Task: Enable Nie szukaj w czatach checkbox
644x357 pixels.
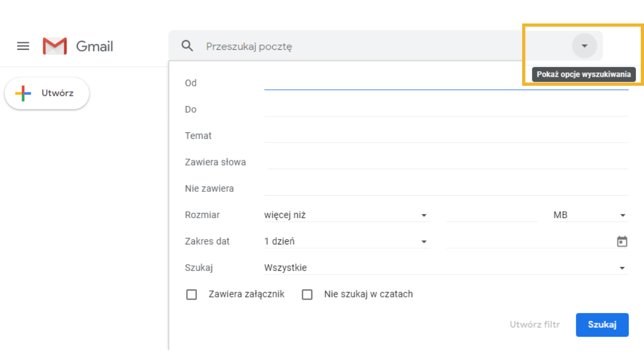Action: (307, 294)
